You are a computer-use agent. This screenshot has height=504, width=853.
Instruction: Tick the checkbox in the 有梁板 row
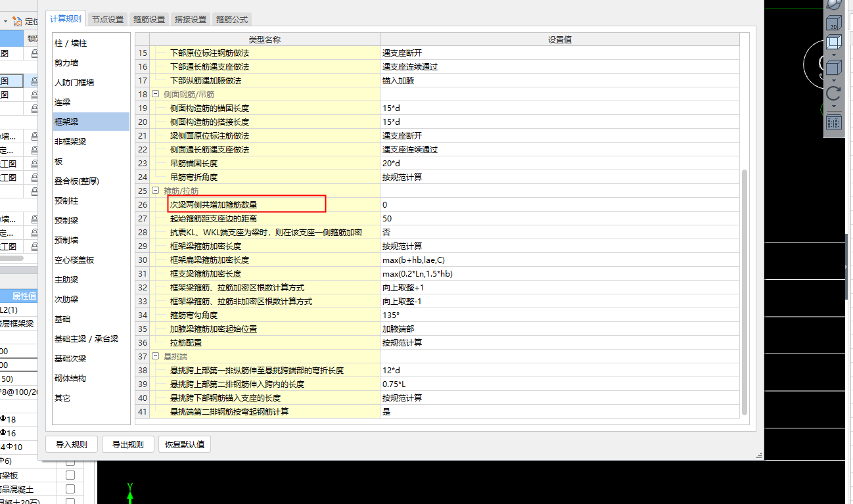point(70,476)
